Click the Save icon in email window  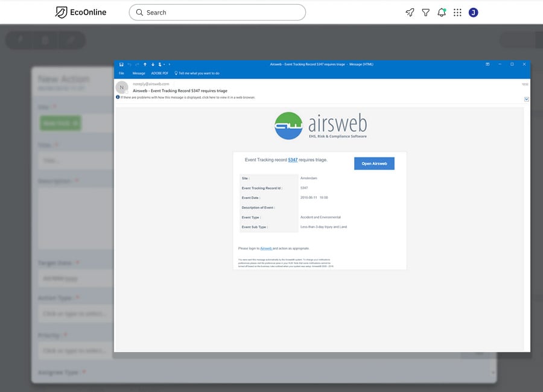point(121,65)
